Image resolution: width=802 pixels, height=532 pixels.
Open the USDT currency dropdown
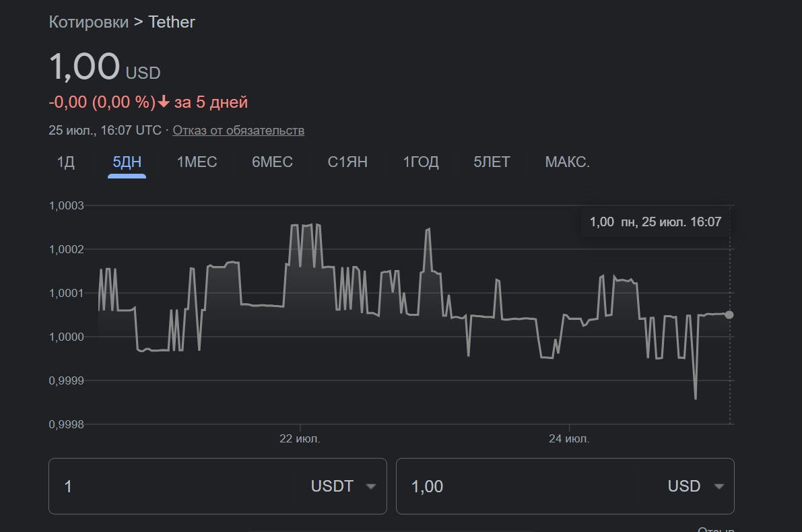tap(343, 486)
